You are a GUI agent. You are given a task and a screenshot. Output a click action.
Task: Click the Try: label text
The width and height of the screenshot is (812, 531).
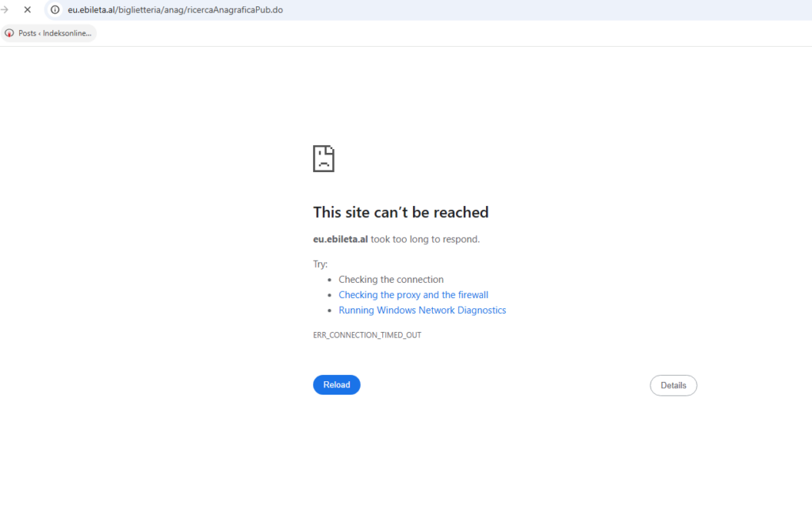[x=320, y=265]
